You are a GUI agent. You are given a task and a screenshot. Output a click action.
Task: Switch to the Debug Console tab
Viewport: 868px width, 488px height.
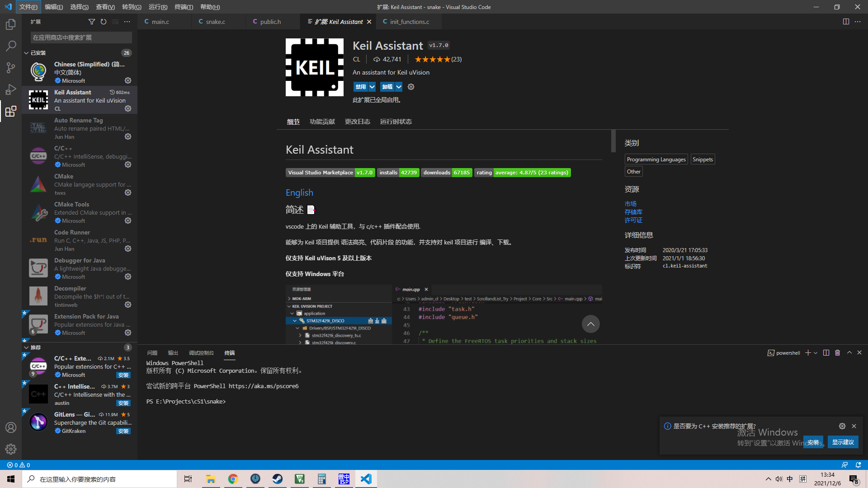click(x=201, y=353)
